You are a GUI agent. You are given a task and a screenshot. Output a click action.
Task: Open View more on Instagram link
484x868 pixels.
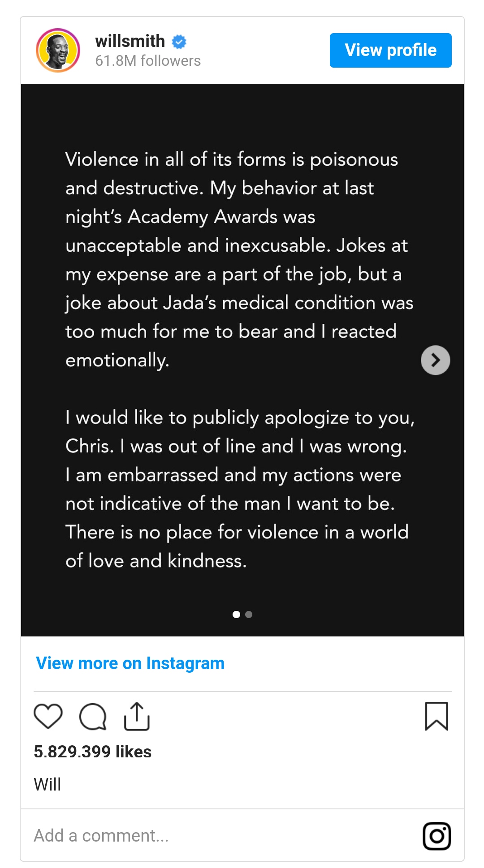point(130,663)
